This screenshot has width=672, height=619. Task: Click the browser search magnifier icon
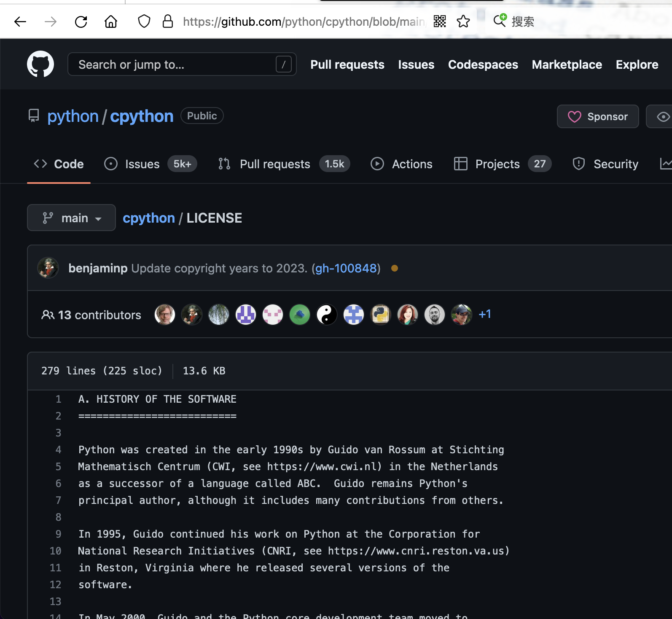point(500,20)
